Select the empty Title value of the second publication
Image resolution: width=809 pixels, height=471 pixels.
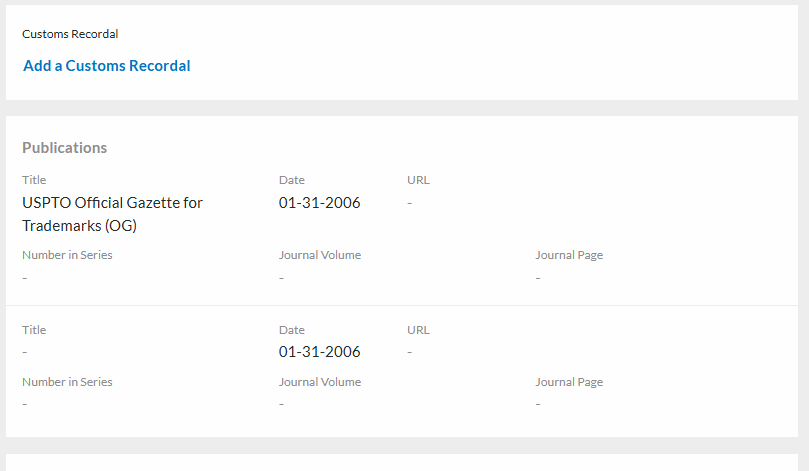[x=25, y=352]
